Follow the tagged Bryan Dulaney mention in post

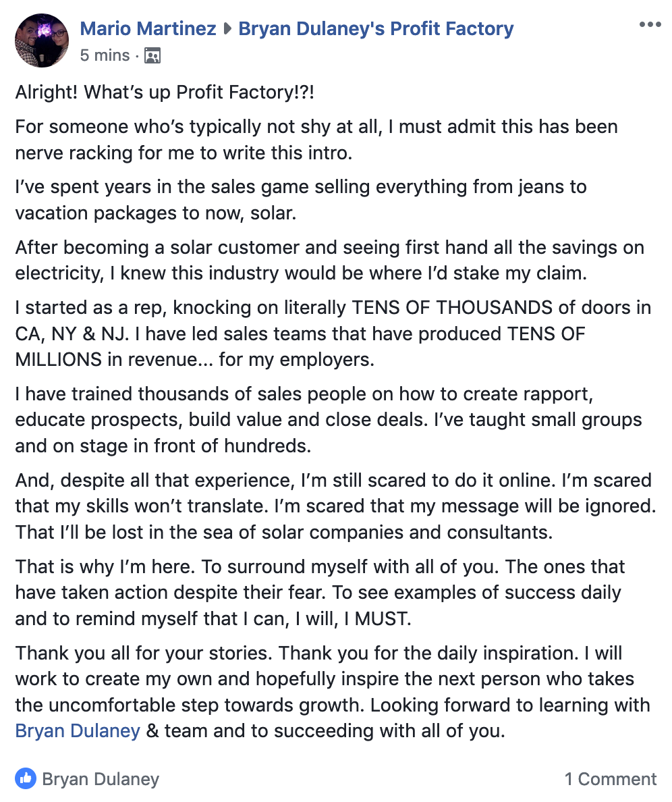point(78,731)
